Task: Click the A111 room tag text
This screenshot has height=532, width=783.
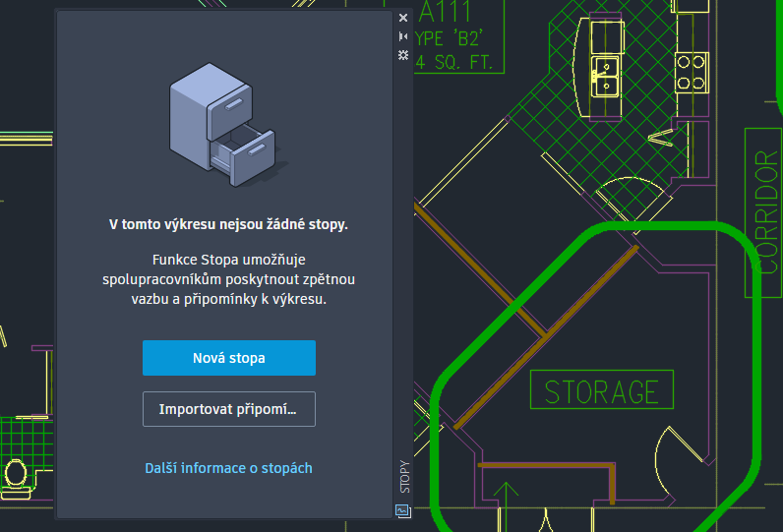Action: 445,12
